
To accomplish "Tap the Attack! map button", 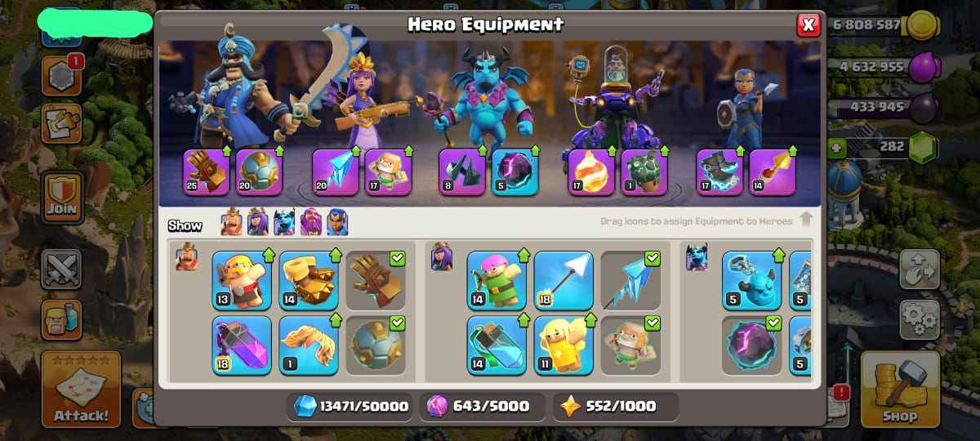I will (x=81, y=390).
